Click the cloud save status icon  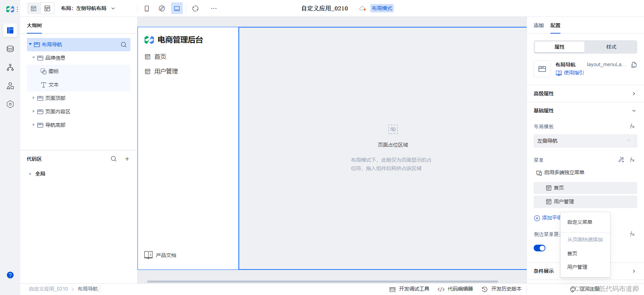(x=362, y=8)
